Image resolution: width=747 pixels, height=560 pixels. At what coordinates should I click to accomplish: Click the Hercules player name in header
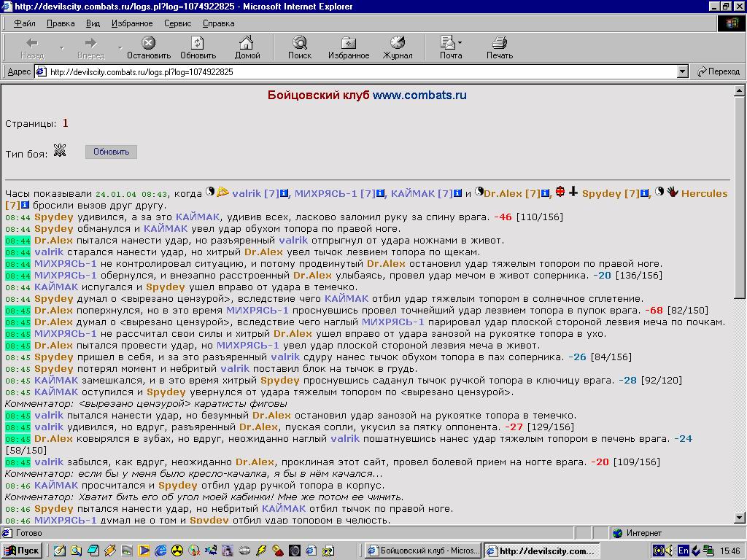(x=704, y=193)
